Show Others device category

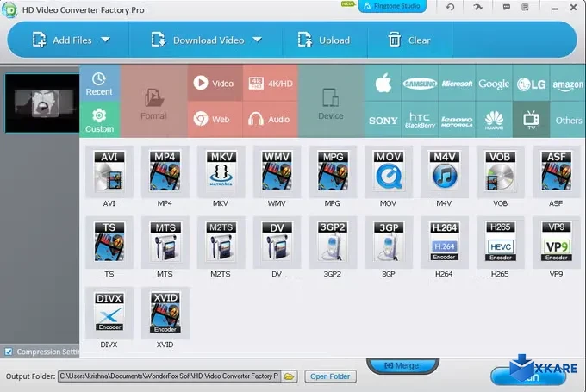568,120
